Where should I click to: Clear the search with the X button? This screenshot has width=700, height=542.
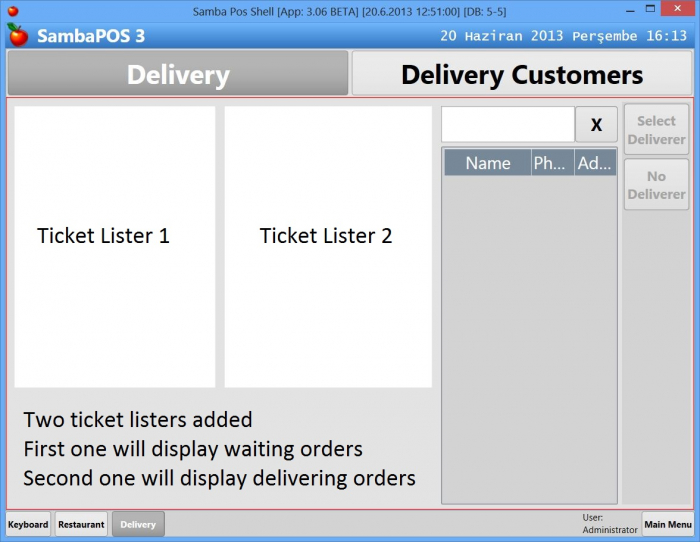pyautogui.click(x=596, y=125)
